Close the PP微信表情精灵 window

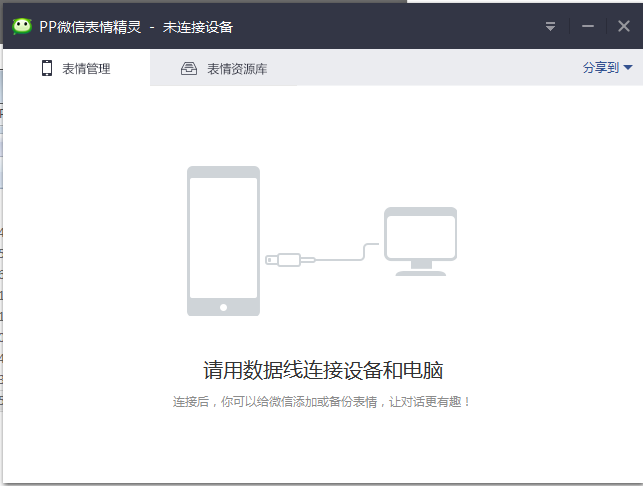pos(624,27)
